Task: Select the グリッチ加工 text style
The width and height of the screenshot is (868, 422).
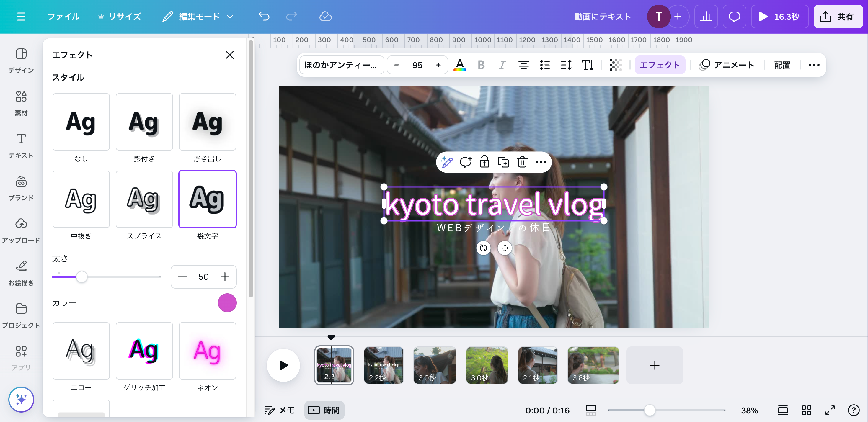Action: 144,351
